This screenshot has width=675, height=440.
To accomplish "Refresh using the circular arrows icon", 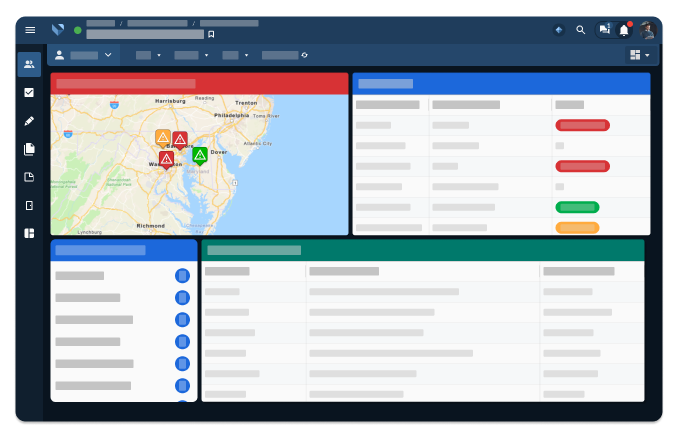I will pyautogui.click(x=304, y=55).
